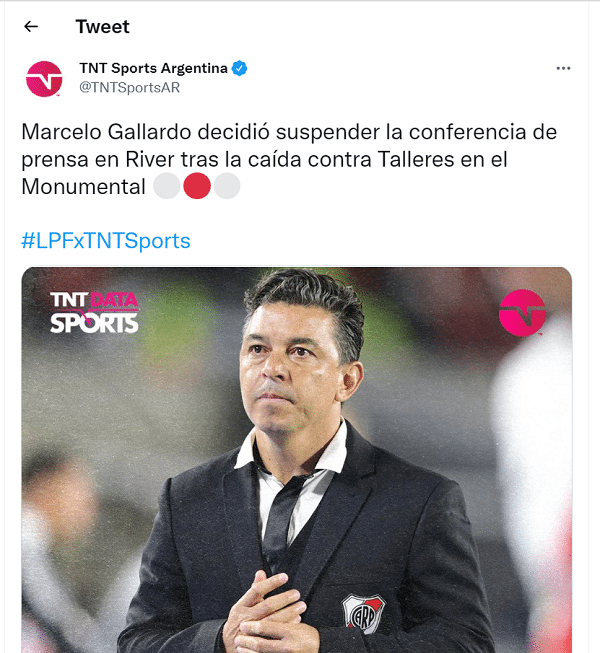The width and height of the screenshot is (600, 653).
Task: Click the red circle emoji
Action: (x=197, y=186)
